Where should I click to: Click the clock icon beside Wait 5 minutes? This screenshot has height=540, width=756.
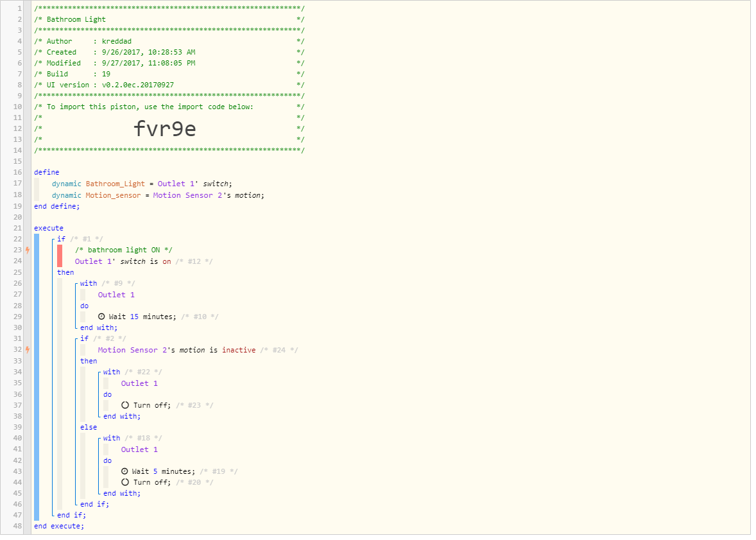[125, 471]
